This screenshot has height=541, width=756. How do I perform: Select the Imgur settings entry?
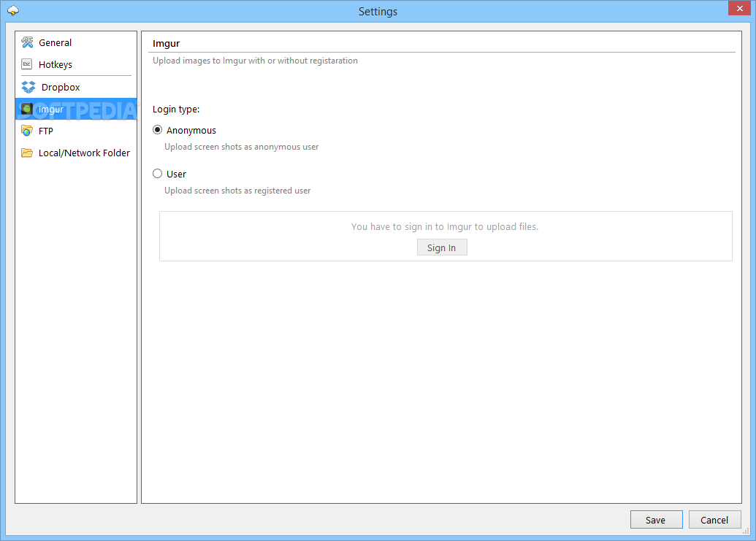click(76, 110)
